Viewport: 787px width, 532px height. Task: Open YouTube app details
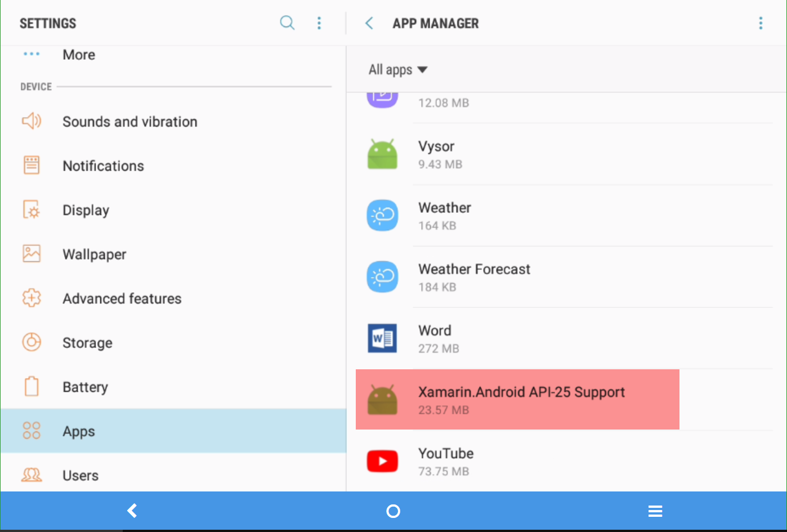coord(566,461)
